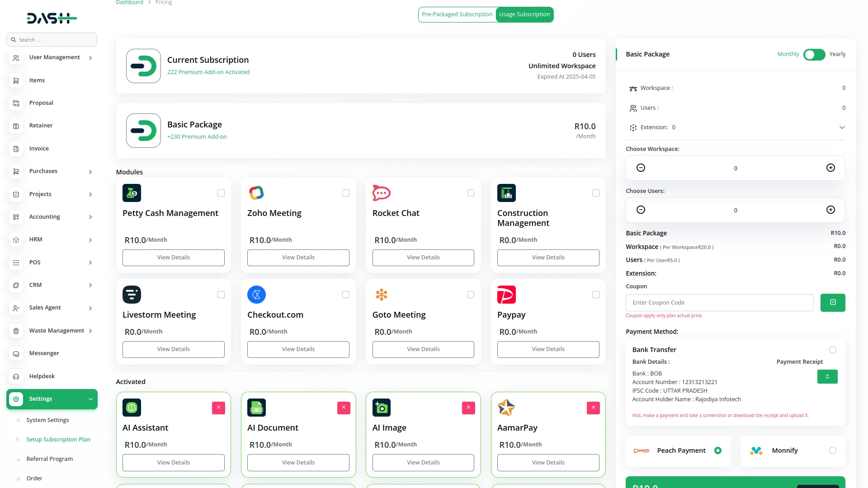The height and width of the screenshot is (488, 868).
Task: Remove AamarPay using red X icon
Action: (x=593, y=408)
